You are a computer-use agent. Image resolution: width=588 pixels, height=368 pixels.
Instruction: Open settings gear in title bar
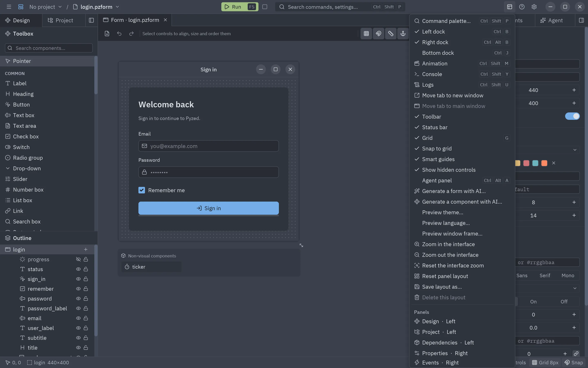point(534,7)
